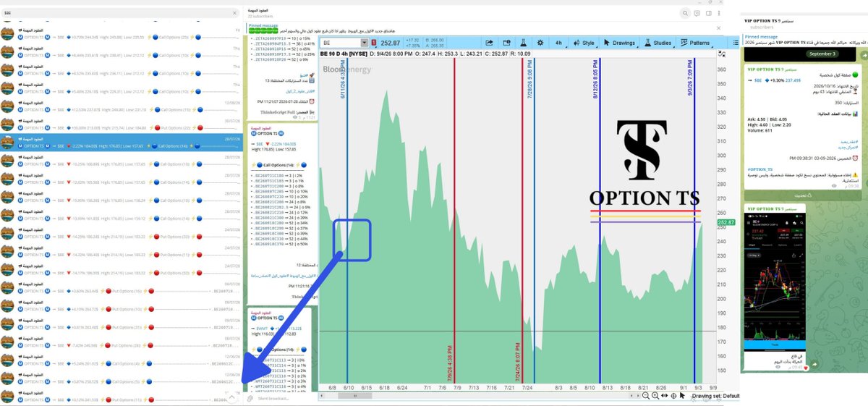Open the Studies menu

coord(658,43)
